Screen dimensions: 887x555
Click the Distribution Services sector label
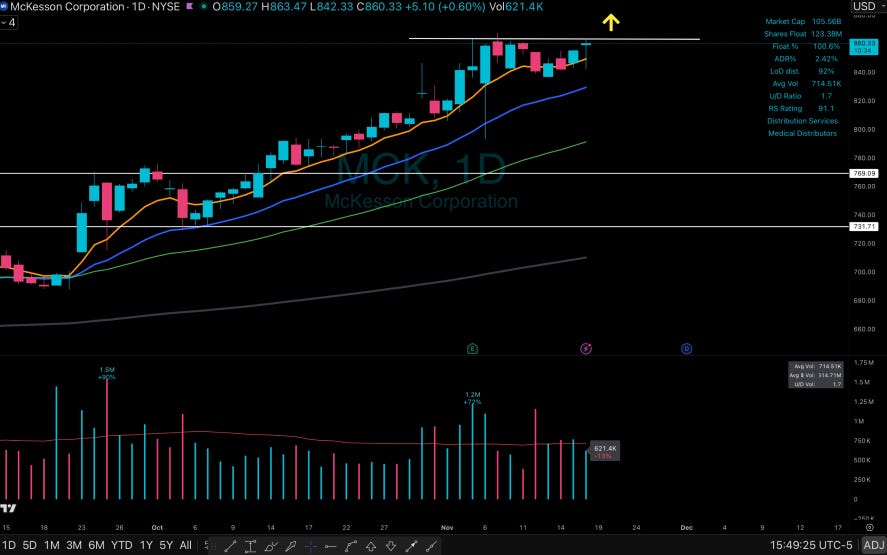pyautogui.click(x=802, y=121)
